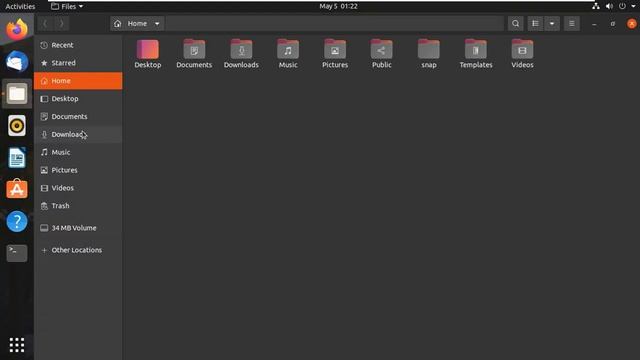Launch Firefox from the dock
This screenshot has width=640, height=360.
pos(17,29)
